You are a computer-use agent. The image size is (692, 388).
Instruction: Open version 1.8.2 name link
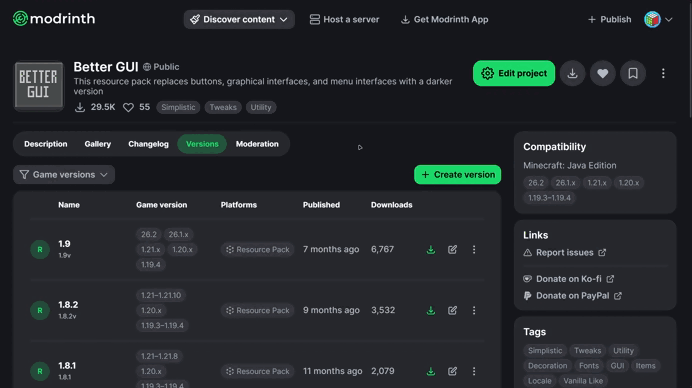coord(68,305)
